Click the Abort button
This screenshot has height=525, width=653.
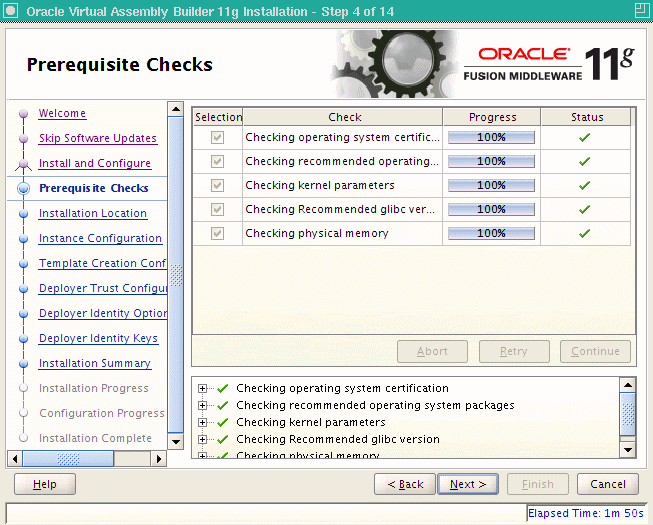pyautogui.click(x=432, y=351)
